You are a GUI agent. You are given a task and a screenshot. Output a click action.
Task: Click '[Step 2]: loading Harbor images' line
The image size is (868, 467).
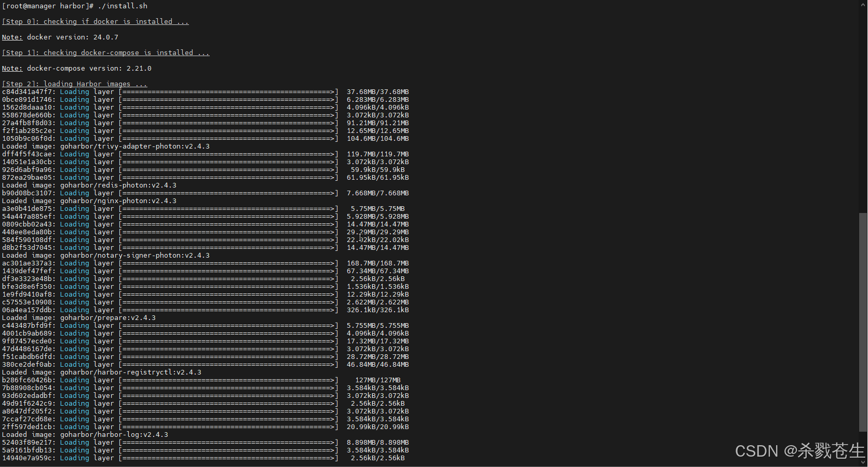[74, 84]
